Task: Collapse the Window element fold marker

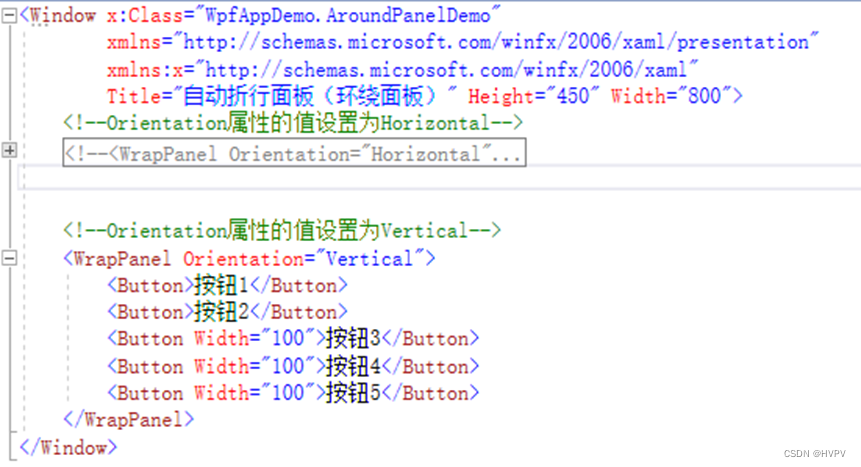Action: click(9, 15)
